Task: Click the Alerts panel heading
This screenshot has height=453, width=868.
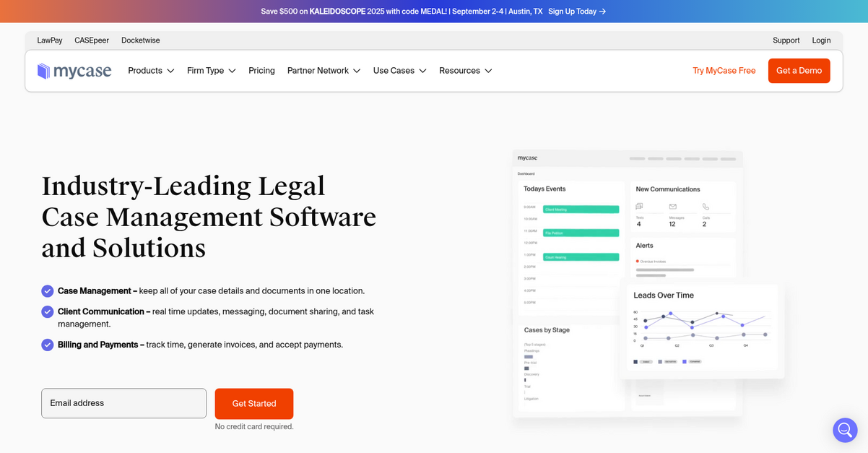Action: tap(645, 246)
